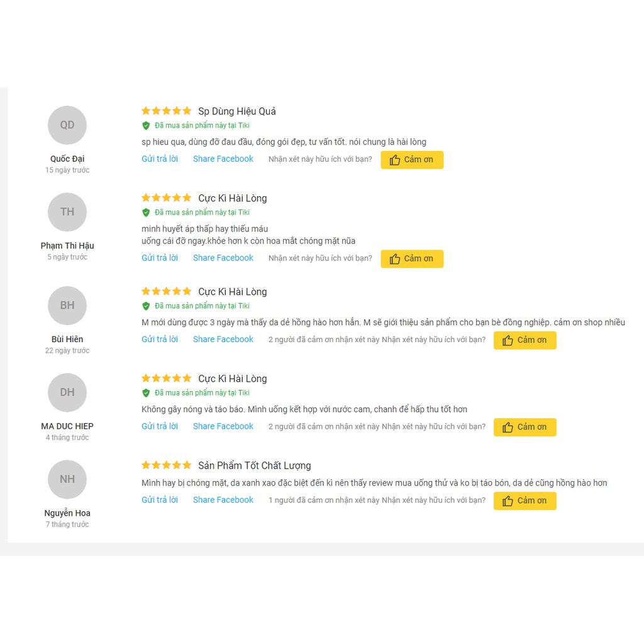
Task: Click the DH avatar of MA DUC HIEP
Action: coord(67,392)
